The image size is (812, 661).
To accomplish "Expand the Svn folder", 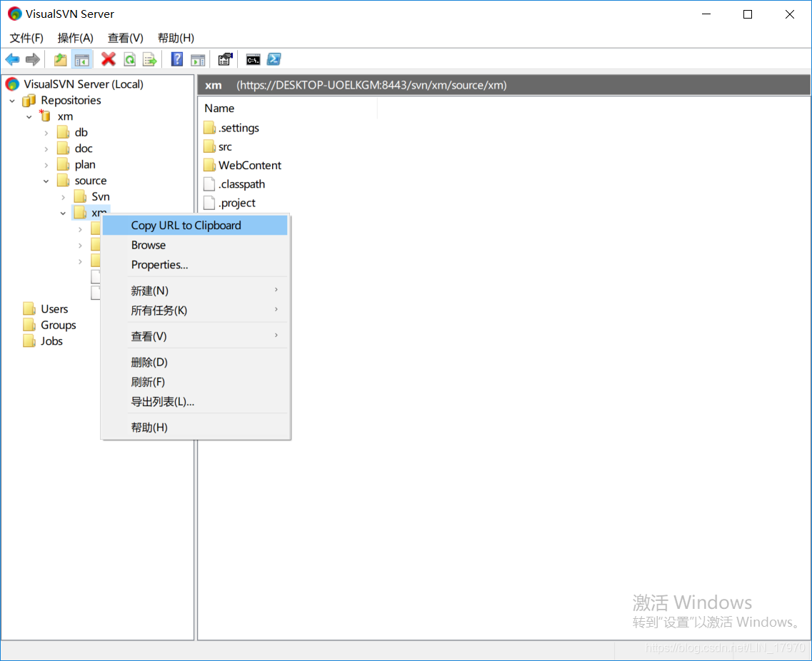I will (63, 197).
